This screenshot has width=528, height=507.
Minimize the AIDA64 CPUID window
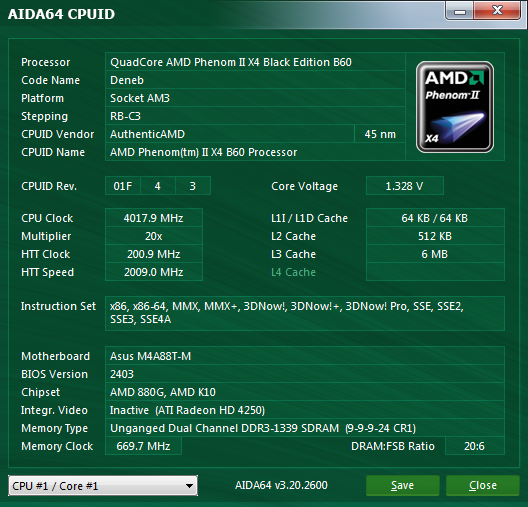[460, 11]
